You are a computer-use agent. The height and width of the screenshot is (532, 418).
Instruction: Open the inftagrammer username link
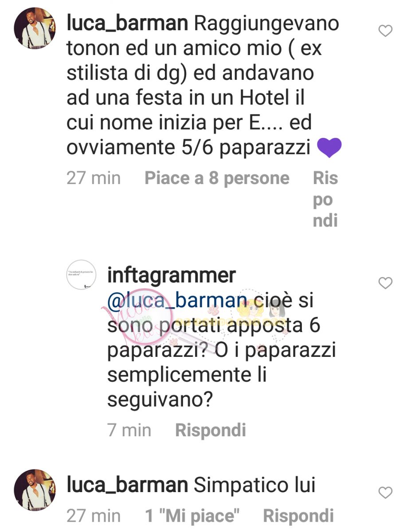(x=171, y=276)
